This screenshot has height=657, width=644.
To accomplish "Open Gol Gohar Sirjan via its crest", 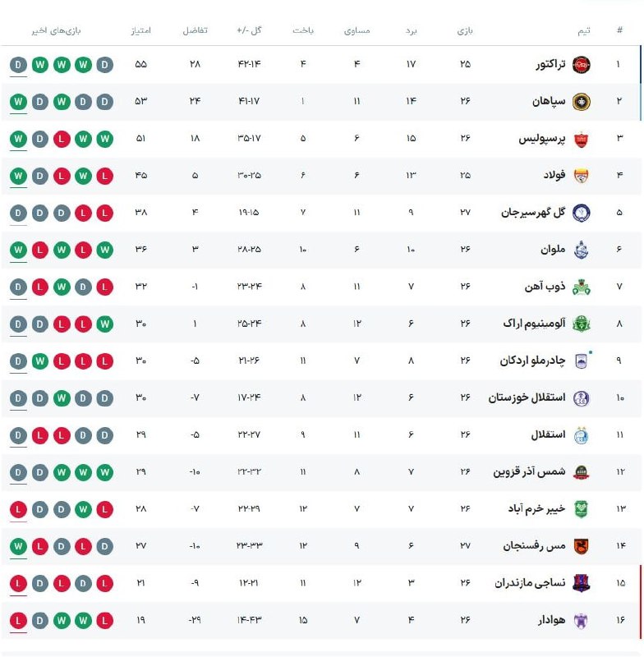I will click(x=581, y=213).
